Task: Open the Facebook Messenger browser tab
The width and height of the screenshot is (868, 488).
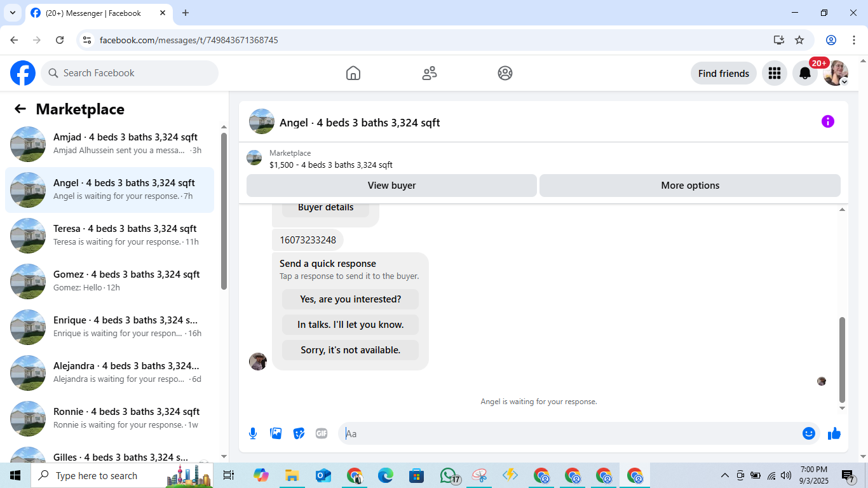Action: click(98, 13)
